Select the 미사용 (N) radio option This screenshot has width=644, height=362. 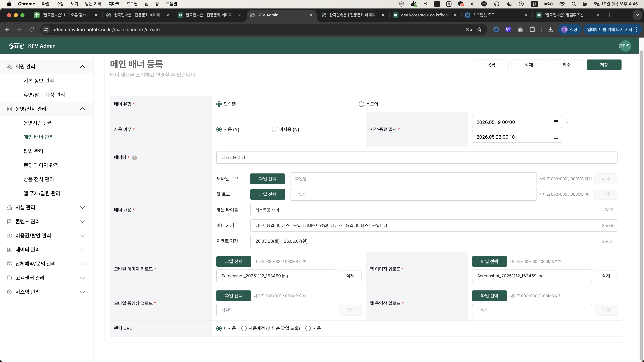pyautogui.click(x=275, y=129)
